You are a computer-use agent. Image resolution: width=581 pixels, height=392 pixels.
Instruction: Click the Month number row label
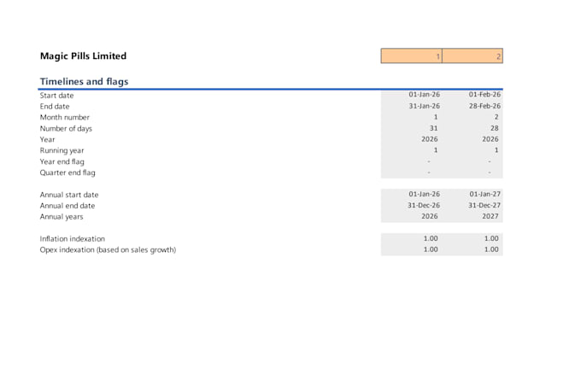coord(64,118)
